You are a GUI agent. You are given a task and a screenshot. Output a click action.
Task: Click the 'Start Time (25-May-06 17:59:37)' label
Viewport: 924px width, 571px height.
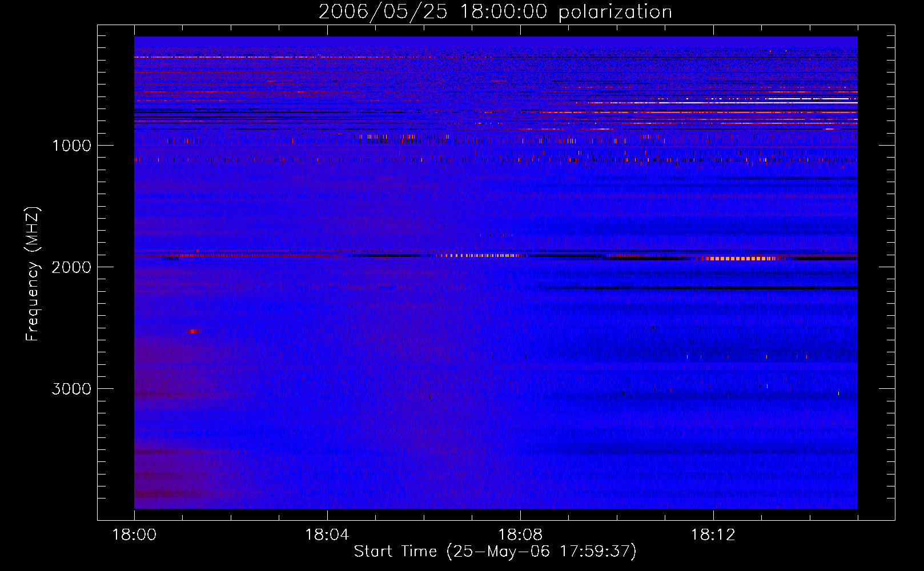(x=495, y=552)
